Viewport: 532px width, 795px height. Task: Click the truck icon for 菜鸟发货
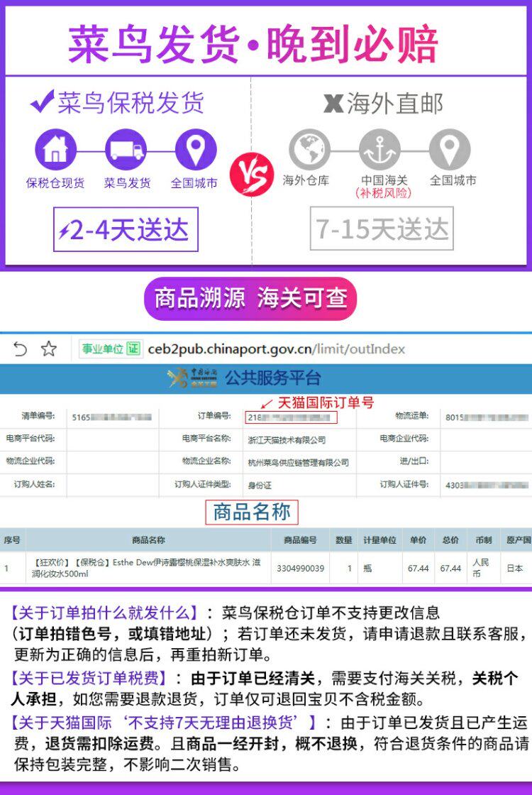coord(126,150)
